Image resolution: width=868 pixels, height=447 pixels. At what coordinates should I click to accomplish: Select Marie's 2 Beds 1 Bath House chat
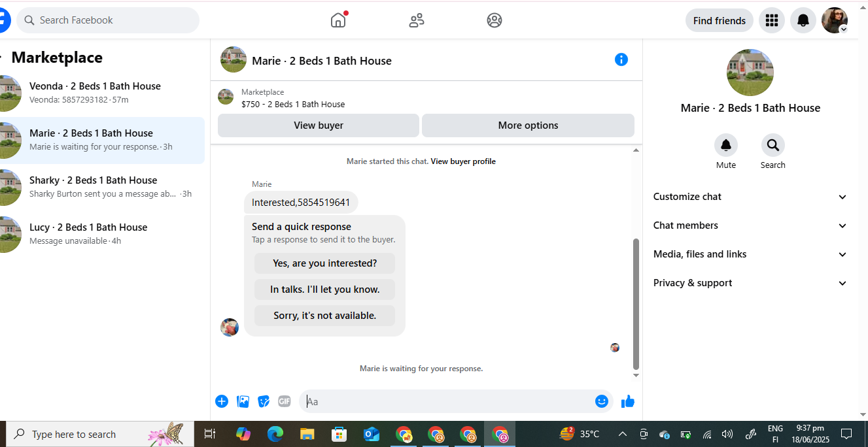point(102,140)
